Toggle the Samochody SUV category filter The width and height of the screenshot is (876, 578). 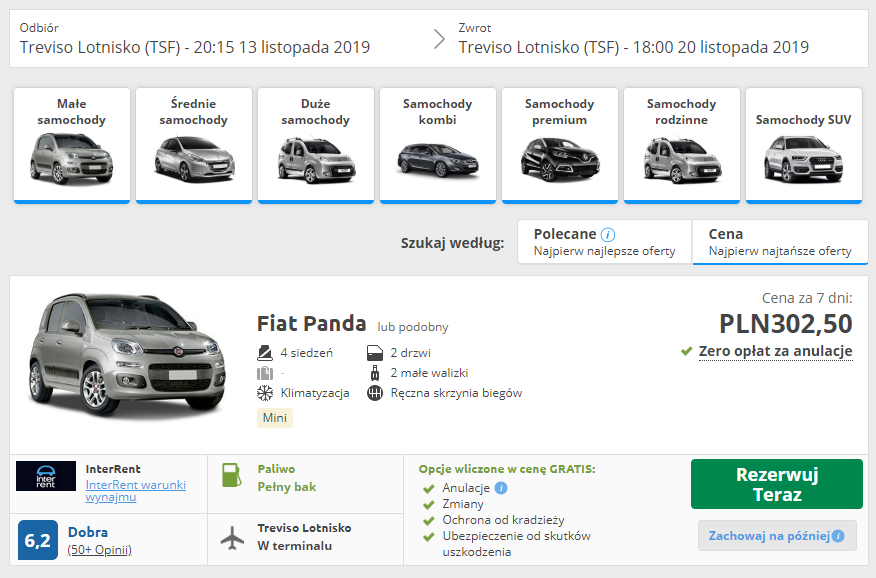(803, 145)
